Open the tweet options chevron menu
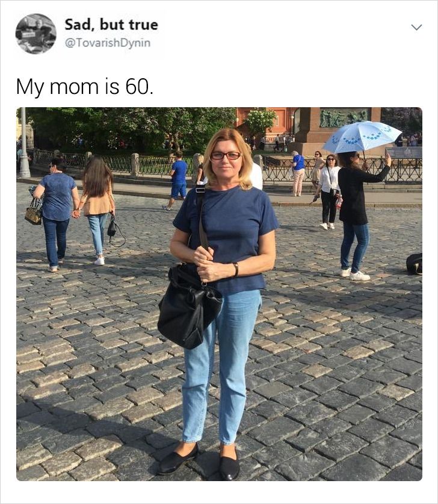 [416, 27]
